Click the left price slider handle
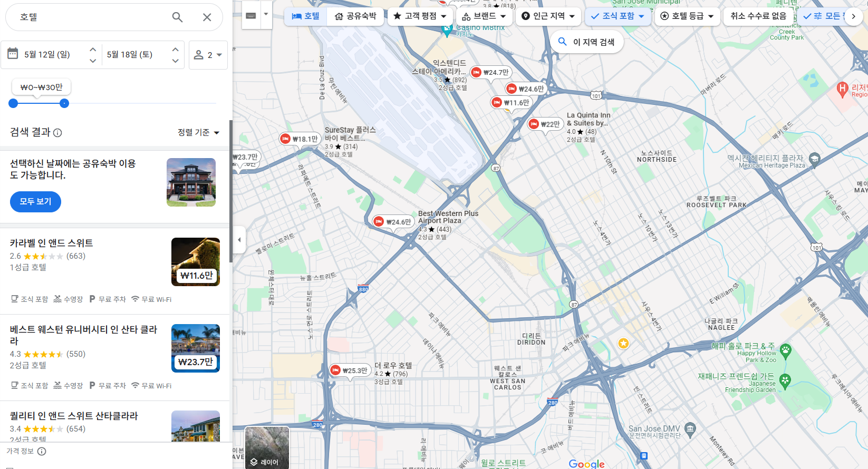The image size is (868, 469). (x=14, y=103)
